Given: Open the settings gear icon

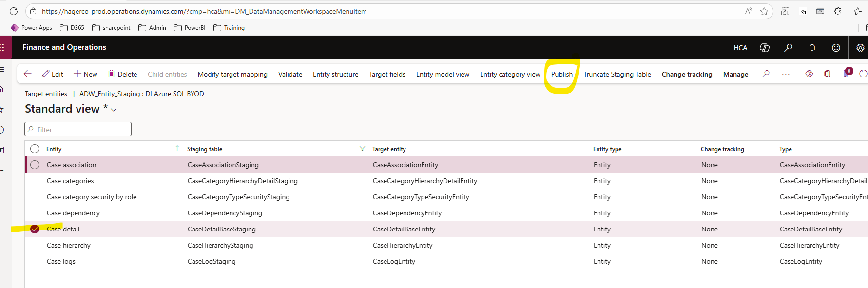Looking at the screenshot, I should pyautogui.click(x=860, y=47).
